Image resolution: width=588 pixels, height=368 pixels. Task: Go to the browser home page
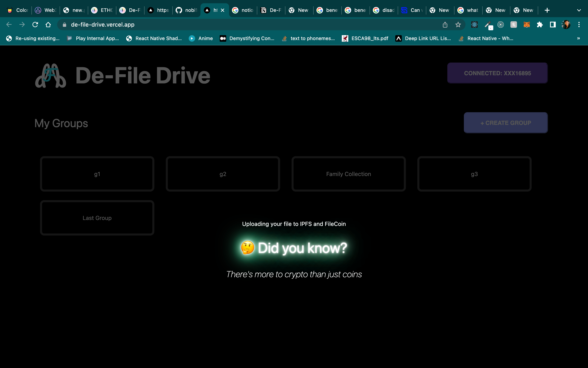pyautogui.click(x=48, y=25)
